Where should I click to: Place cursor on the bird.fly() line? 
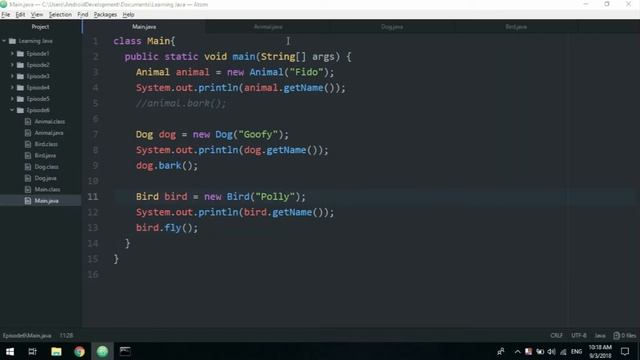(x=167, y=228)
